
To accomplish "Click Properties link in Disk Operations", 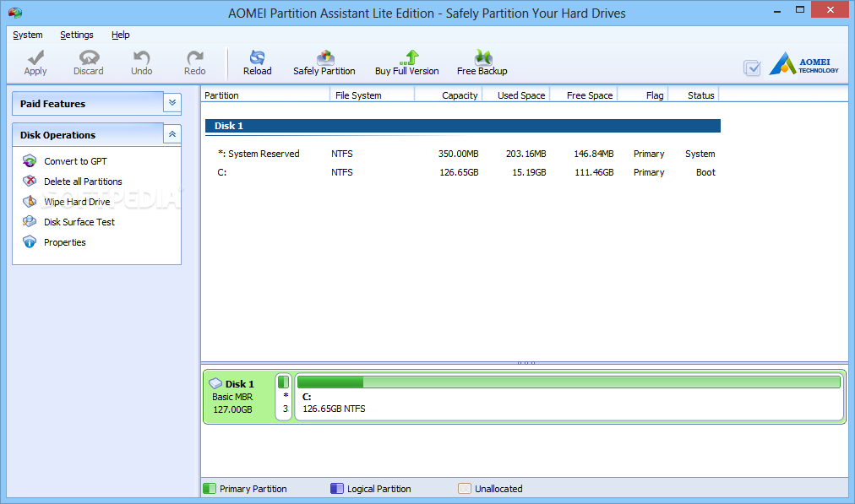I will [65, 242].
